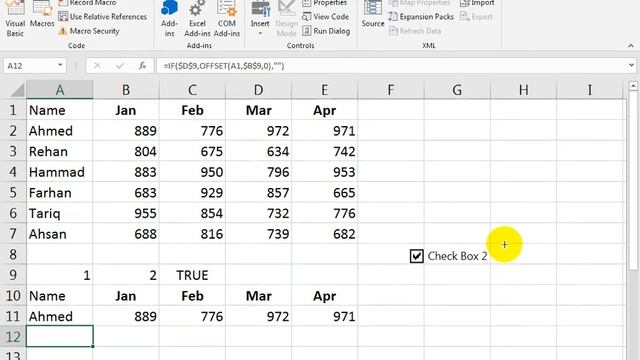Uncheck Check Box 2
The width and height of the screenshot is (640, 360).
pyautogui.click(x=416, y=256)
